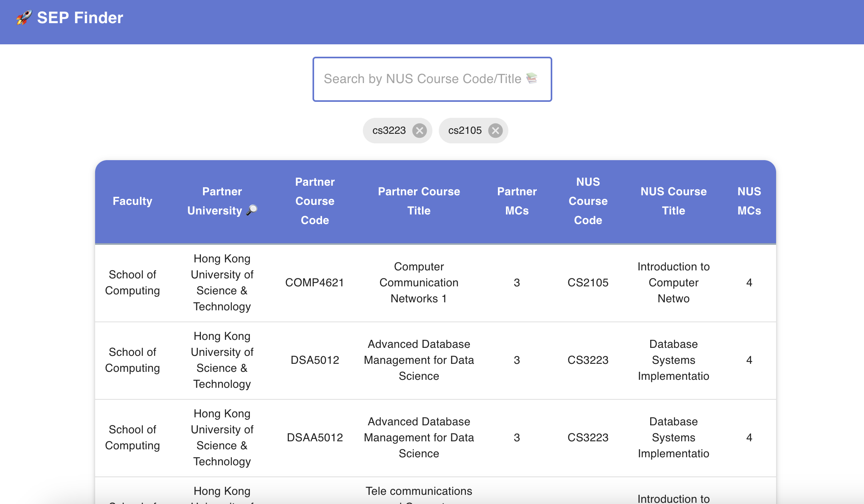The width and height of the screenshot is (864, 504).
Task: Select the DSA5012 course code cell
Action: click(315, 360)
